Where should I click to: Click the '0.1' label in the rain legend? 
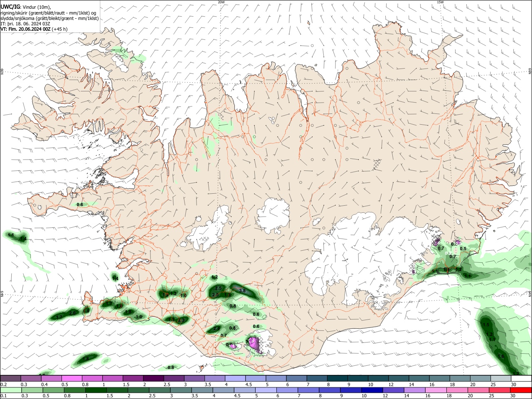click(x=3, y=396)
